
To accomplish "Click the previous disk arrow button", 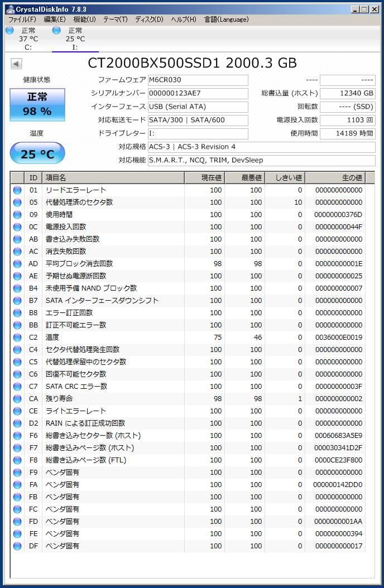I will (x=16, y=64).
